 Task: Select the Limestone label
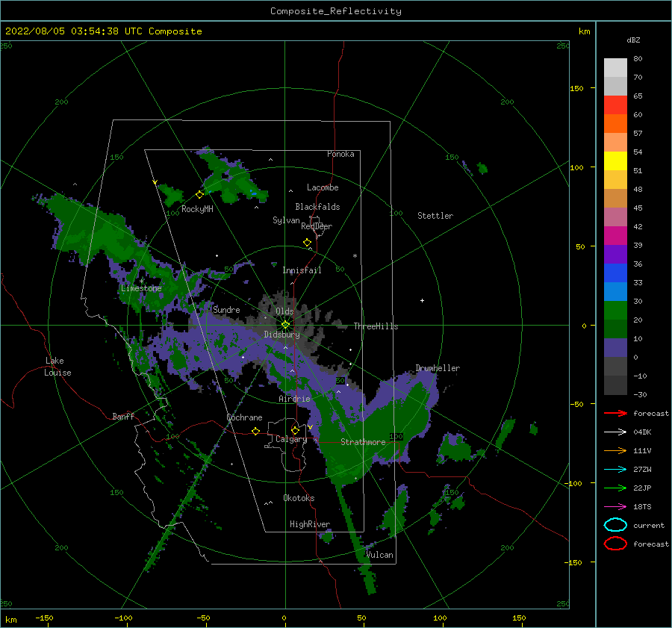coord(141,288)
